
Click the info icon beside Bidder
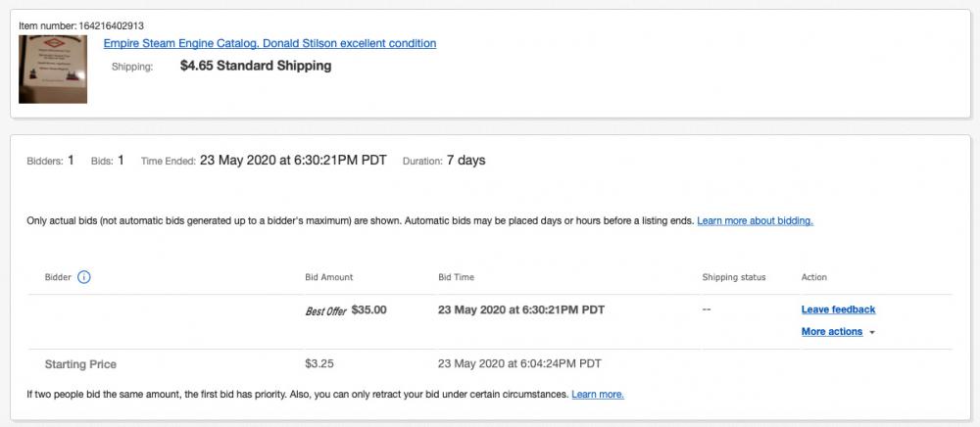tap(84, 277)
